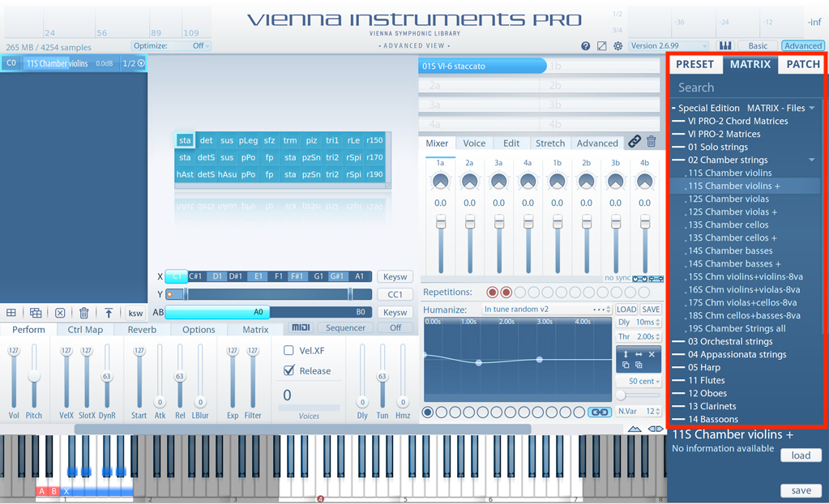Click the CC1 controller button
The image size is (829, 504).
click(x=395, y=295)
